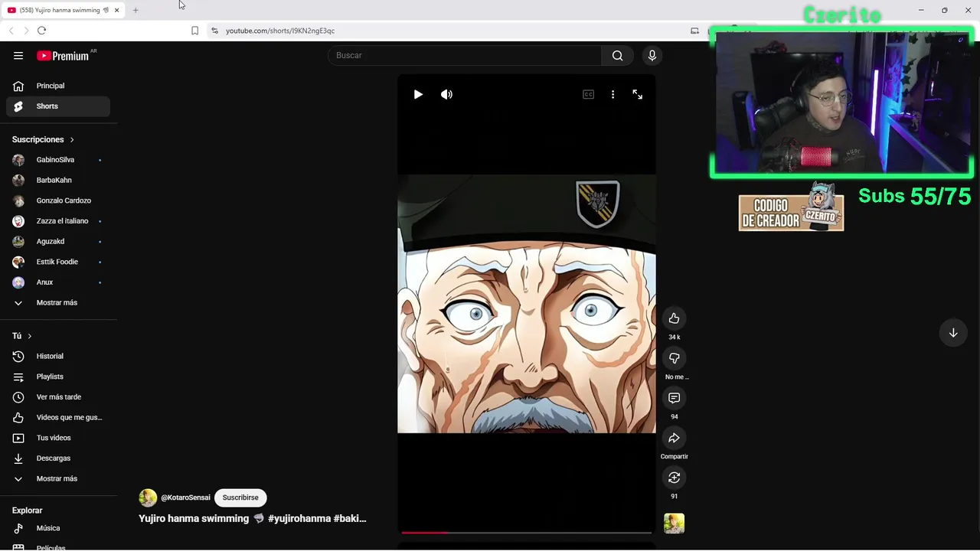The height and width of the screenshot is (551, 980).
Task: Open the Gonzalo Cardozo subscription
Action: tap(58, 201)
